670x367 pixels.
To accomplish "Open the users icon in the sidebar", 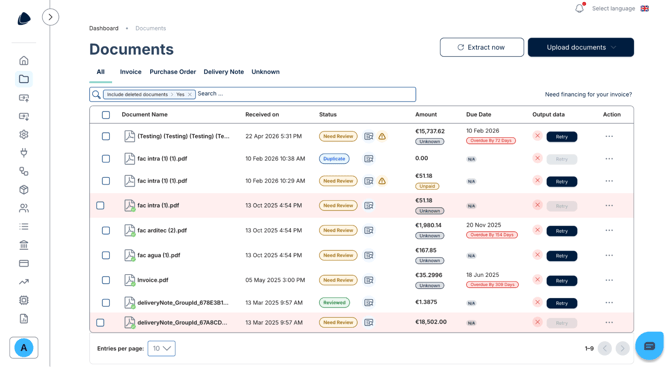I will click(x=24, y=208).
